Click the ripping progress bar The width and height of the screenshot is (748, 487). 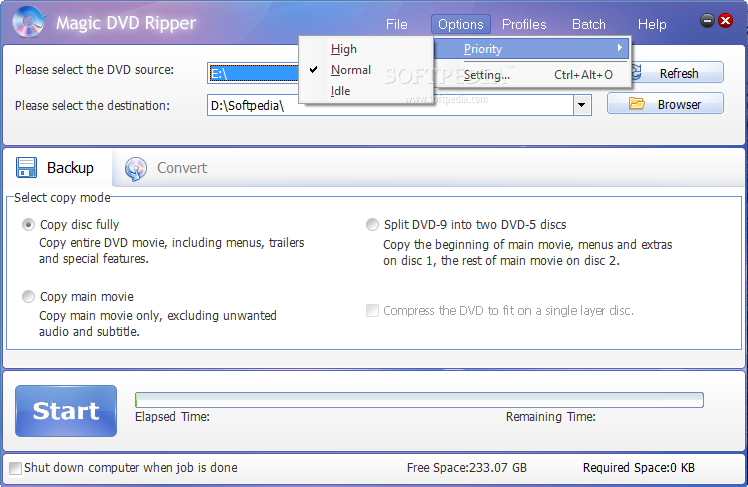click(419, 400)
